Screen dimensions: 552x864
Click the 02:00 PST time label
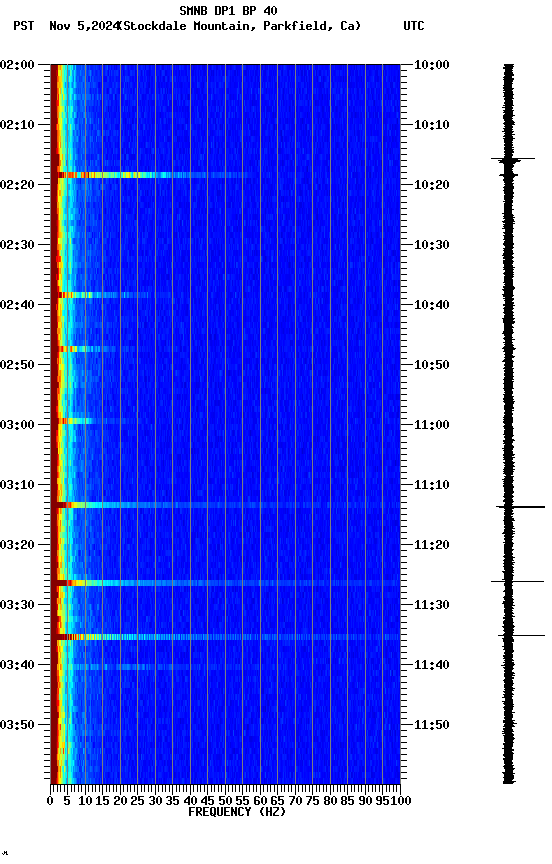pyautogui.click(x=17, y=65)
